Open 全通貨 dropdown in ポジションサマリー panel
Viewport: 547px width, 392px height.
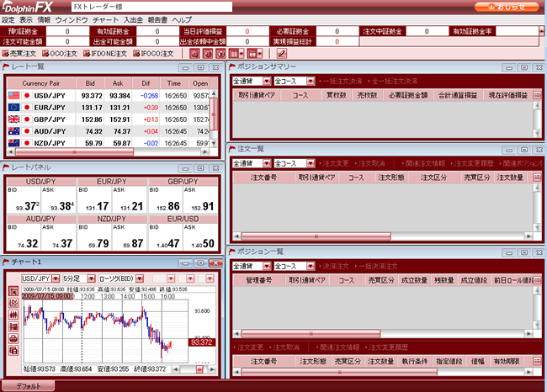point(267,82)
